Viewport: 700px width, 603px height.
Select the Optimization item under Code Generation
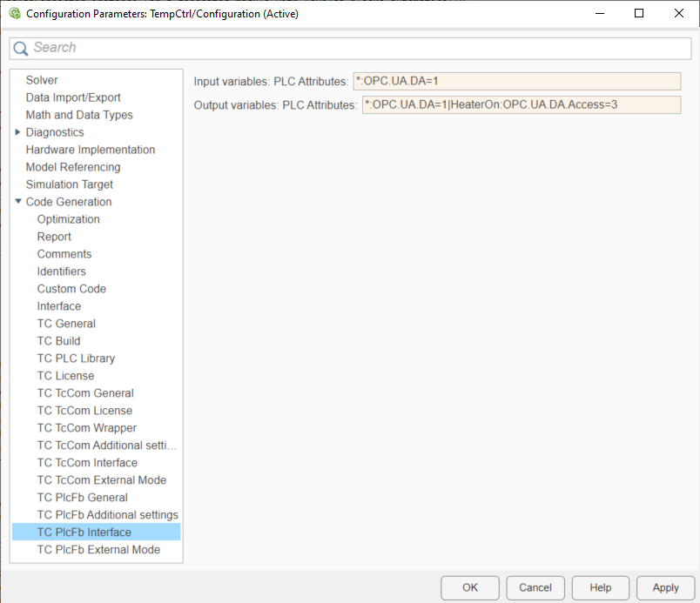(68, 219)
